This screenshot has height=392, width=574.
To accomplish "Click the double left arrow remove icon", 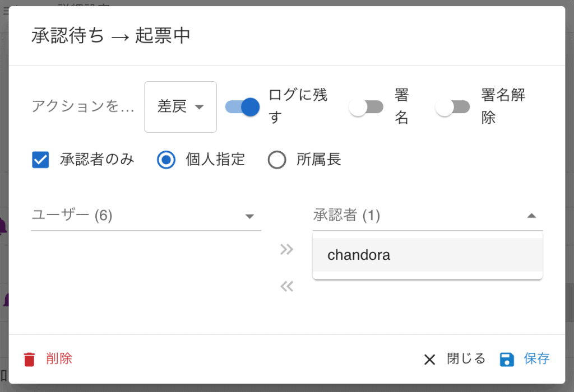I will point(286,286).
